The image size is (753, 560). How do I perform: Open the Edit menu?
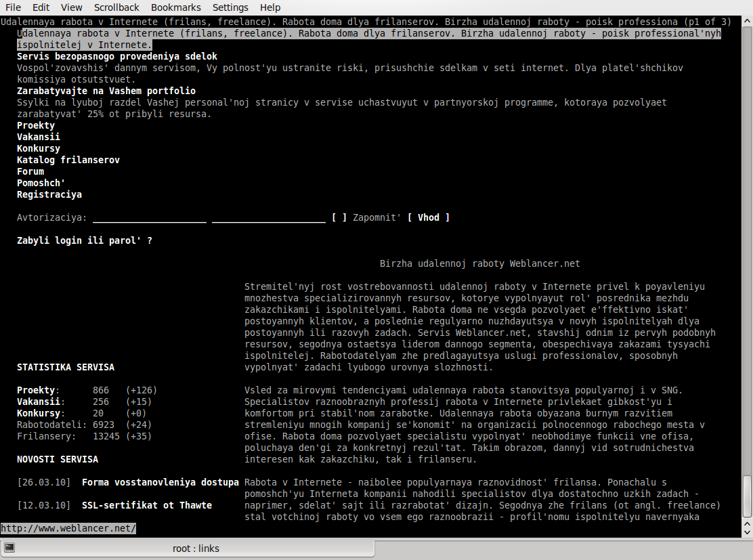point(41,7)
